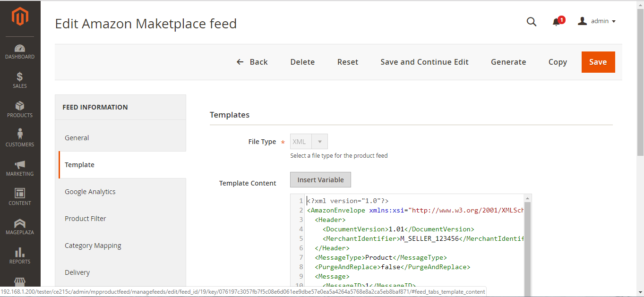Open the notifications bell icon

(x=556, y=22)
